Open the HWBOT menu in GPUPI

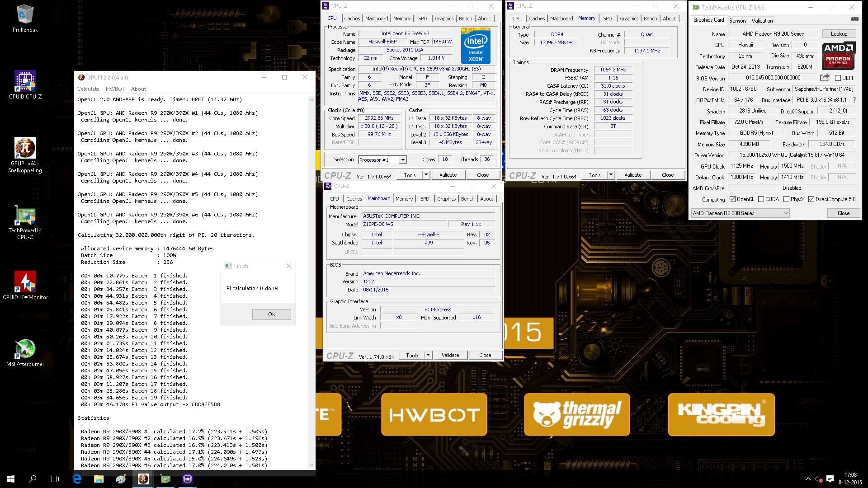115,89
